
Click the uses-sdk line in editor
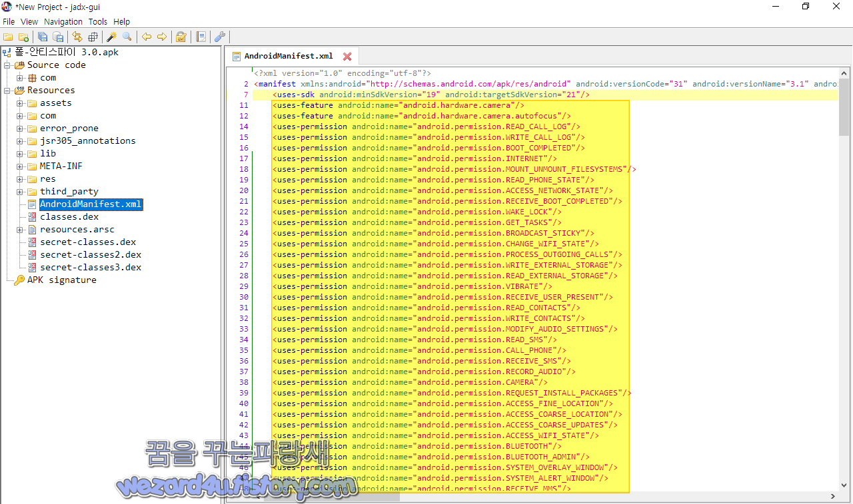click(x=431, y=95)
